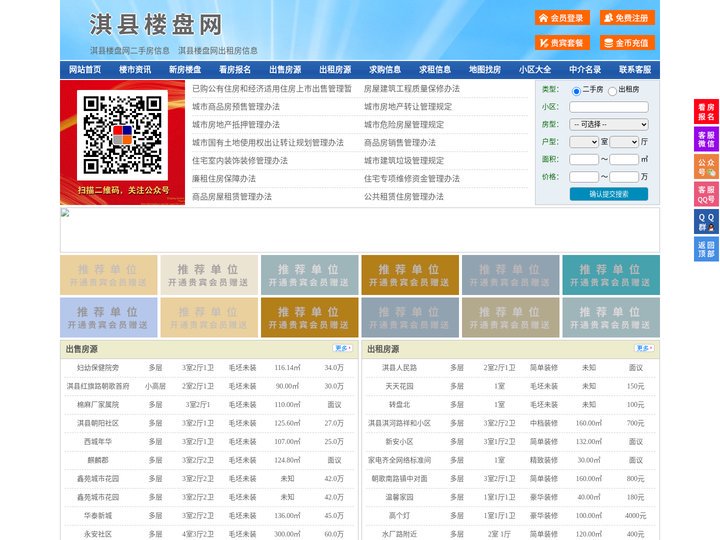Open the 求租信息 nav item
This screenshot has height=540, width=720.
click(x=435, y=70)
